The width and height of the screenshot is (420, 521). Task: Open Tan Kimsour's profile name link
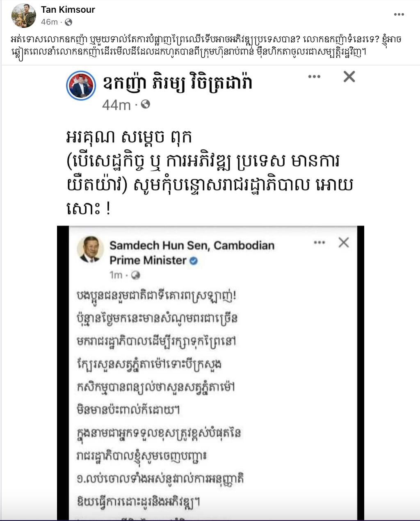pyautogui.click(x=68, y=9)
